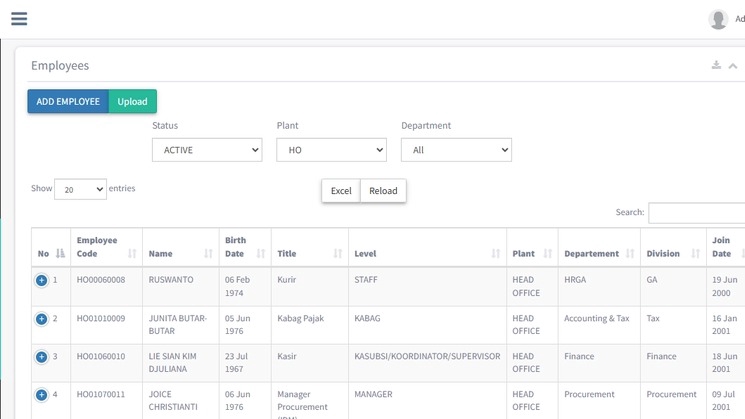Open the Status dropdown showing ACTIVE
The height and width of the screenshot is (419, 745).
(x=207, y=150)
